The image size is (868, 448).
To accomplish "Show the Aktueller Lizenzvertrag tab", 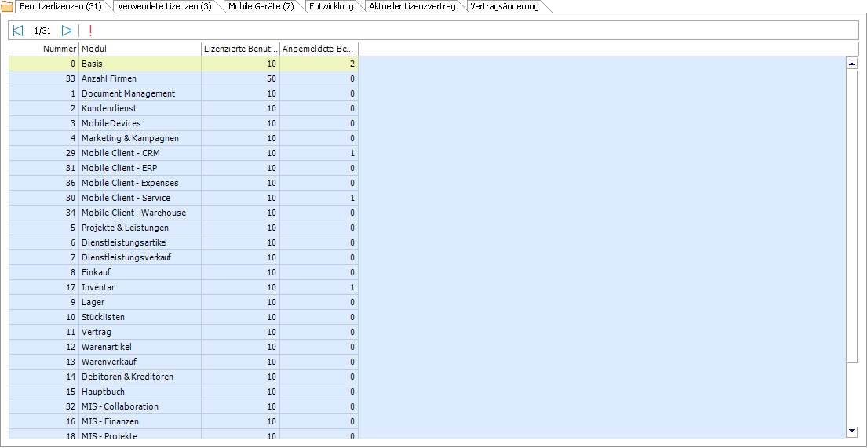I will 413,7.
